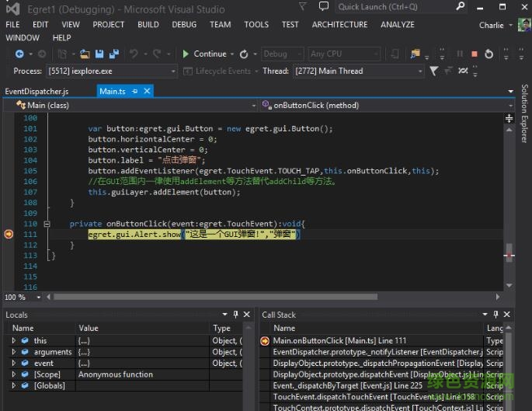The image size is (532, 411).
Task: Click the Navigate Backward arrow icon
Action: coord(19,54)
